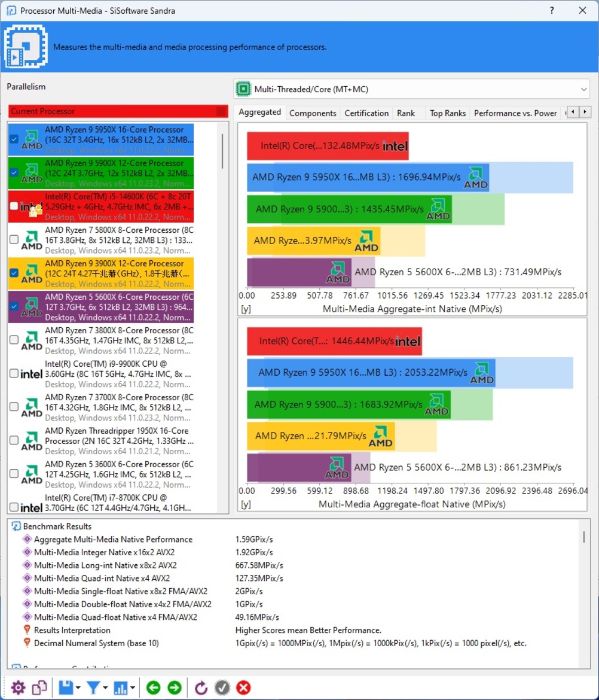
Task: Click AMD logo on Ryzen 9 5950X list entry
Action: [32, 140]
